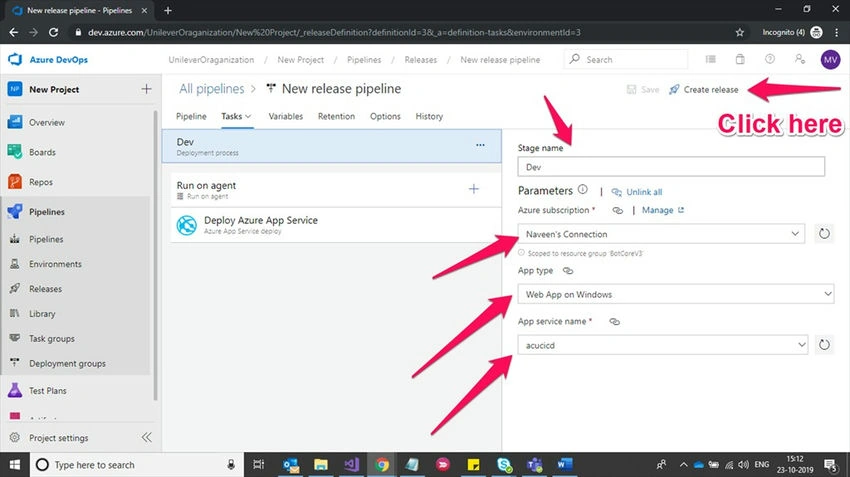Open the Boards icon in sidebar
Screen dimensions: 850x477
point(15,152)
